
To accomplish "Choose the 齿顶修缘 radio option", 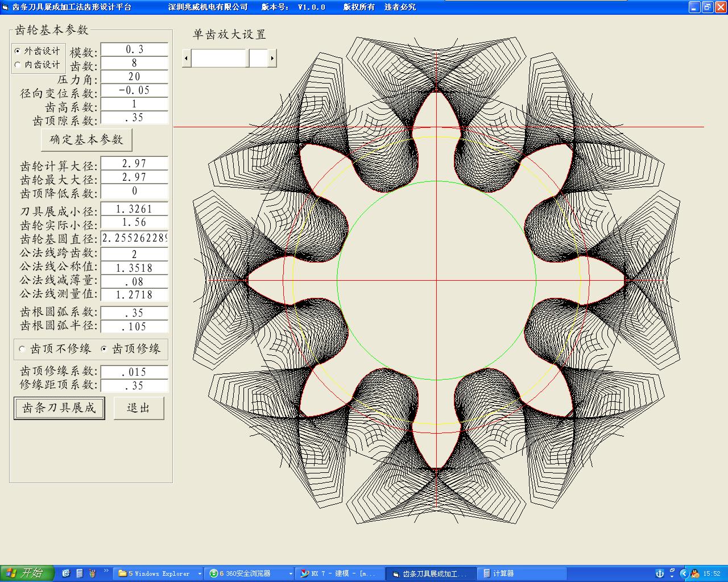I will click(131, 349).
